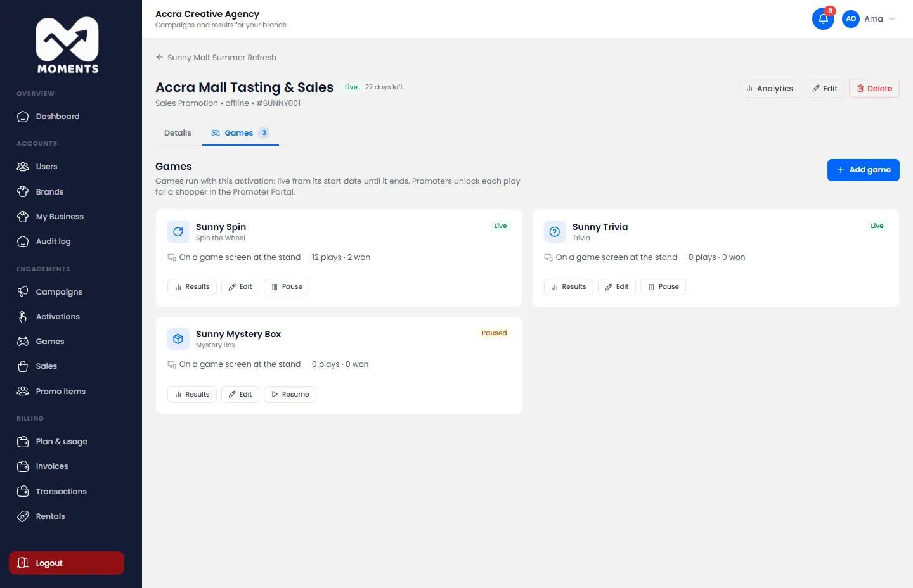
Task: Click the Add game button
Action: click(x=864, y=170)
